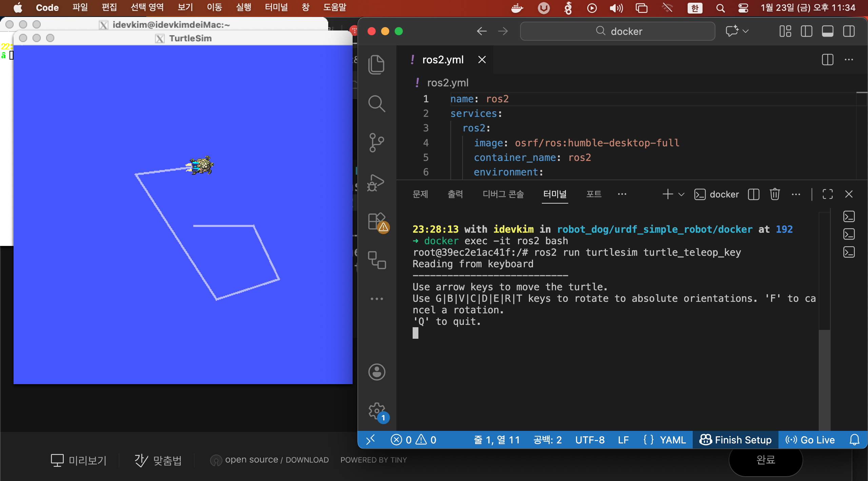
Task: Switch to the 문제 panel tab
Action: [x=420, y=194]
